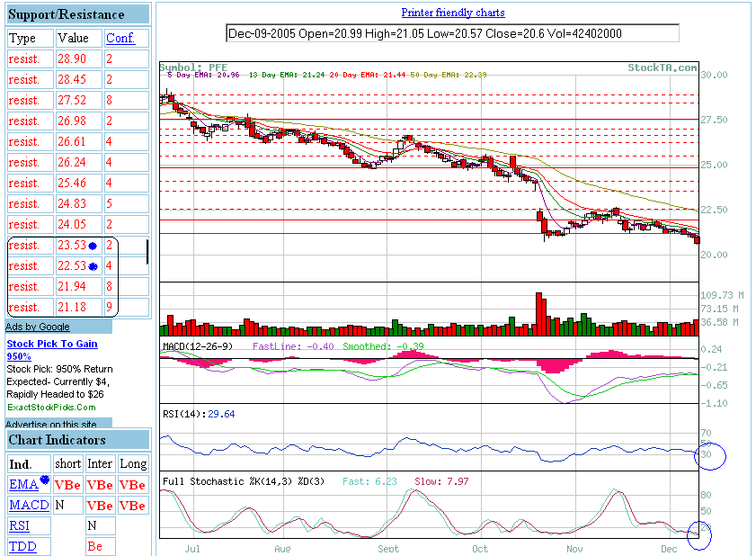
Task: Open the TDD indicator link
Action: (x=21, y=546)
